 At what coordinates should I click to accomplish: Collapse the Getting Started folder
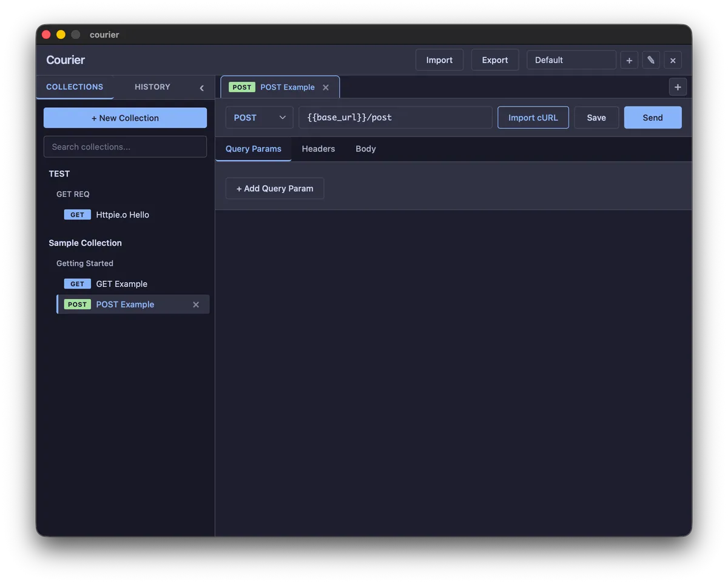[x=85, y=263]
